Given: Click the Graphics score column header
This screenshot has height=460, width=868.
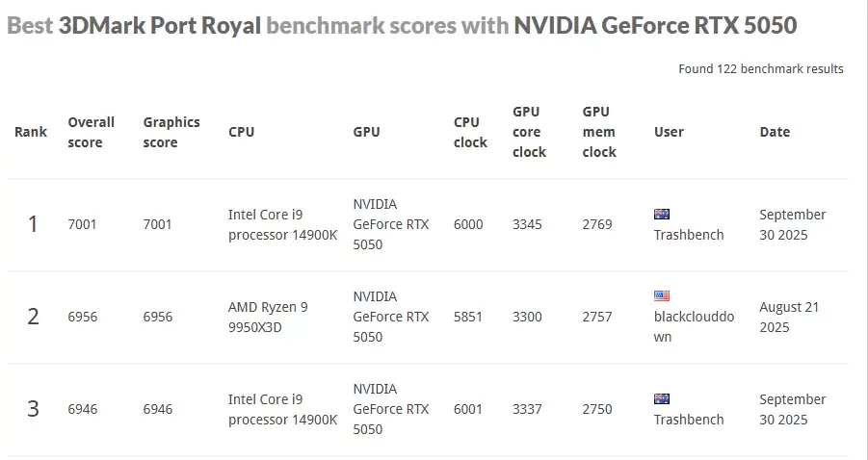Looking at the screenshot, I should [171, 132].
